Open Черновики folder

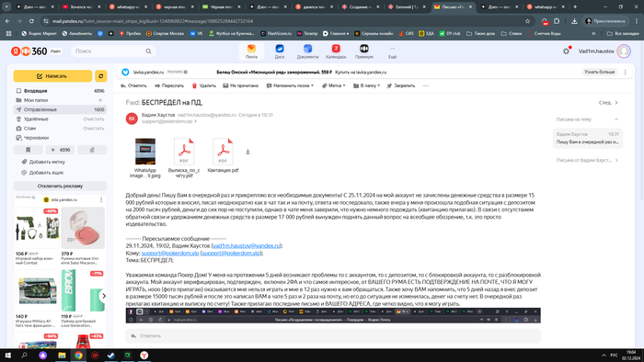coord(60,138)
